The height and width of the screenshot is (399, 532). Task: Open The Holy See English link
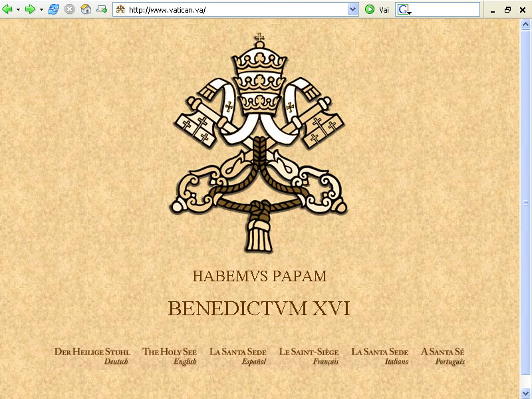170,356
